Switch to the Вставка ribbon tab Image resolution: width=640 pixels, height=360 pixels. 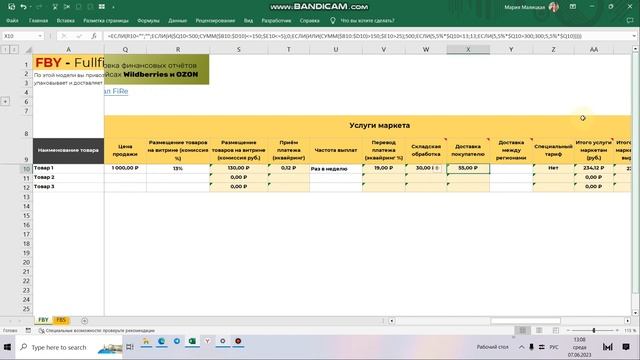[66, 20]
